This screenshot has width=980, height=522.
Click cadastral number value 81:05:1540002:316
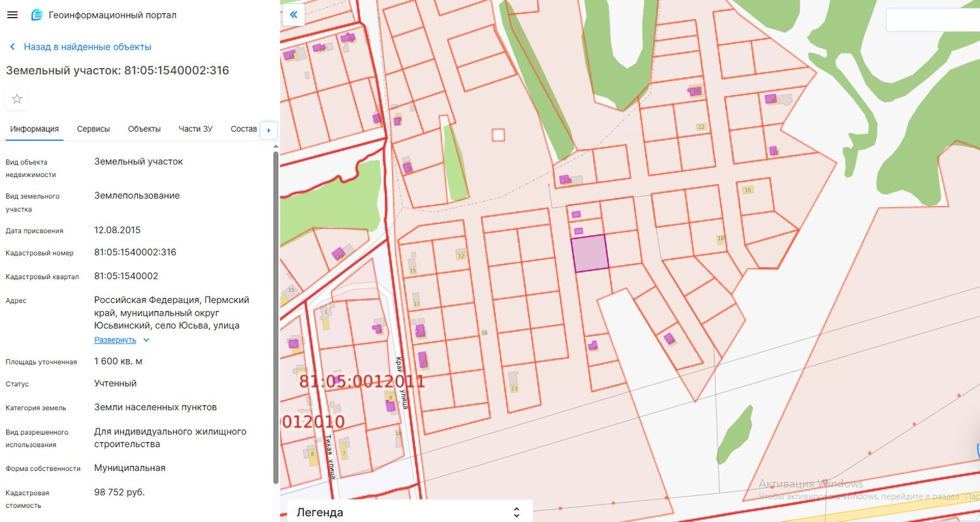tap(135, 252)
